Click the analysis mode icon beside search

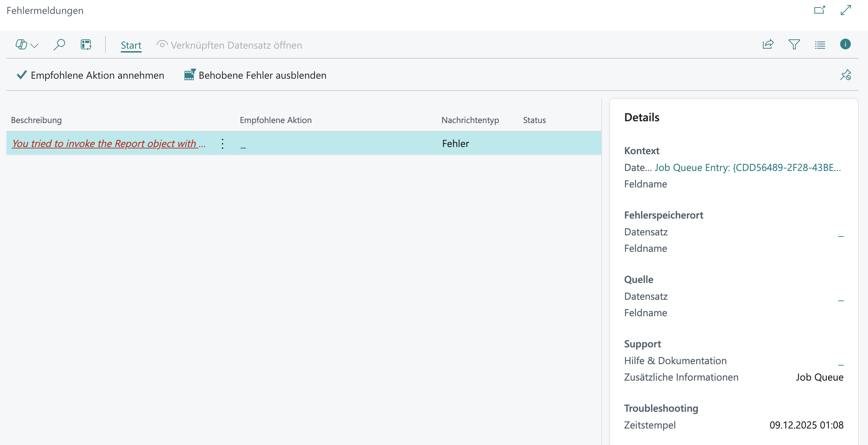pyautogui.click(x=86, y=45)
